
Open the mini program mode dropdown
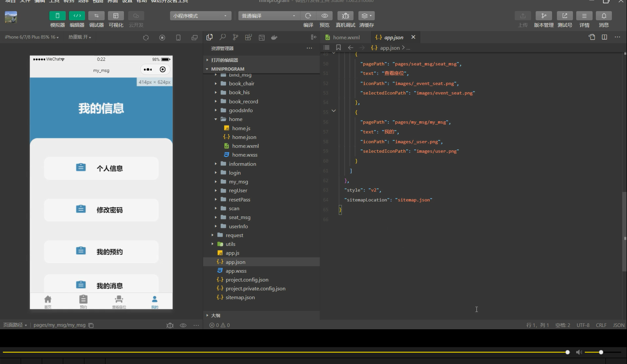click(x=201, y=16)
